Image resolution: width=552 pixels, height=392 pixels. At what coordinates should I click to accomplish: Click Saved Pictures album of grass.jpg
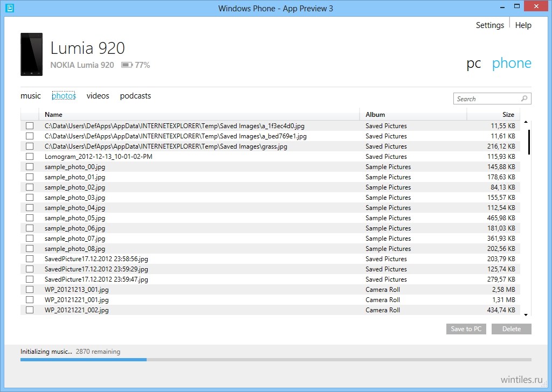pyautogui.click(x=386, y=146)
